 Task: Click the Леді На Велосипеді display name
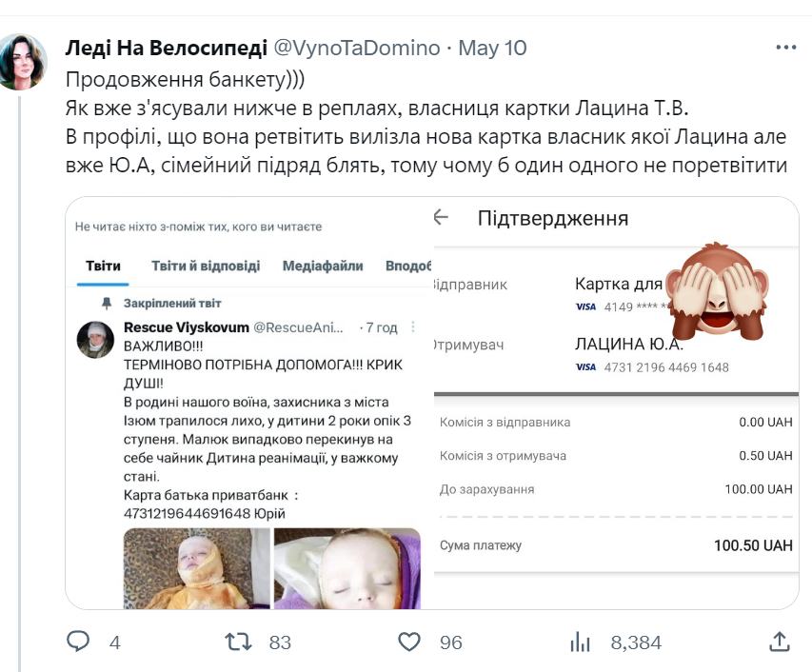click(x=166, y=48)
